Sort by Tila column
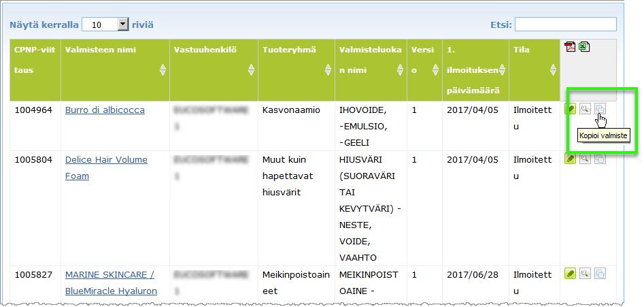The width and height of the screenshot is (644, 307). click(553, 70)
